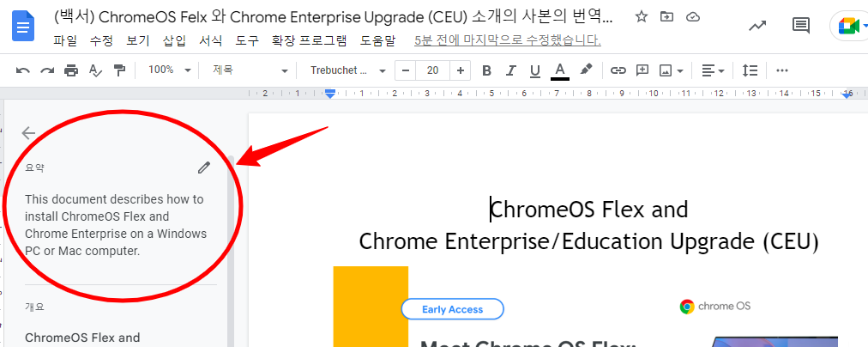Click the Chrome Enterprise/Education Upgrade heading line
868x347 pixels.
click(588, 241)
